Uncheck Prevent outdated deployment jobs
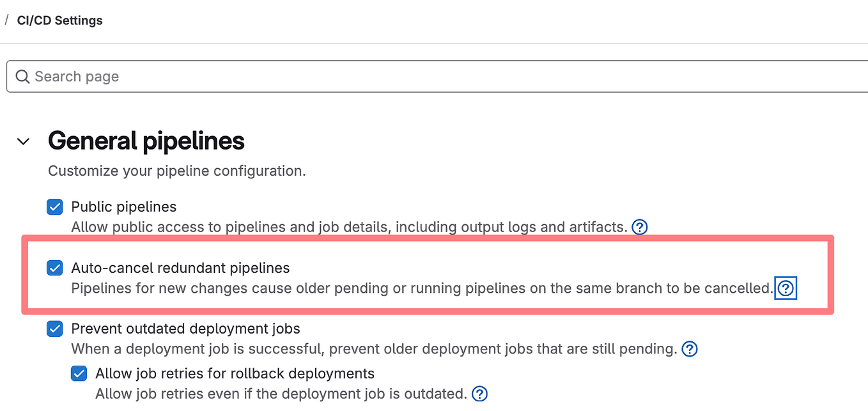 pyautogui.click(x=54, y=329)
